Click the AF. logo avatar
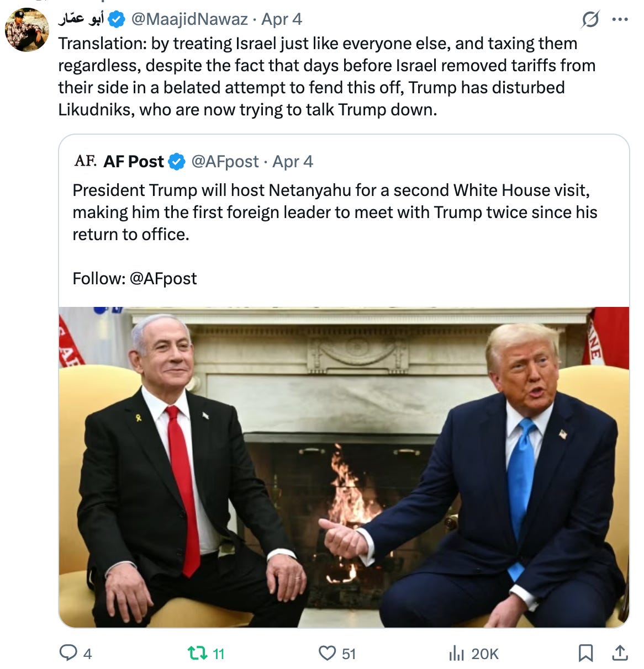This screenshot has width=644, height=669. [85, 161]
